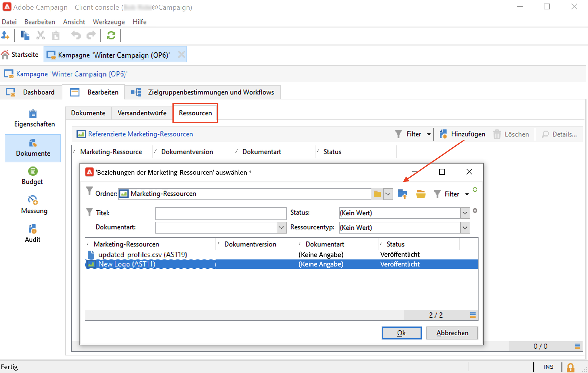Clear filter with small x icon beside Status
The height and width of the screenshot is (373, 588).
475,211
